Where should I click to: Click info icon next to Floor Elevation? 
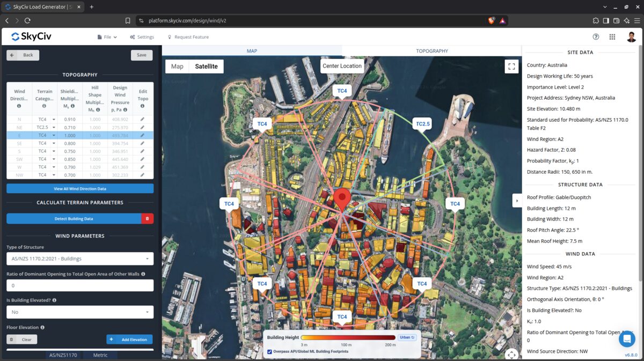point(42,327)
